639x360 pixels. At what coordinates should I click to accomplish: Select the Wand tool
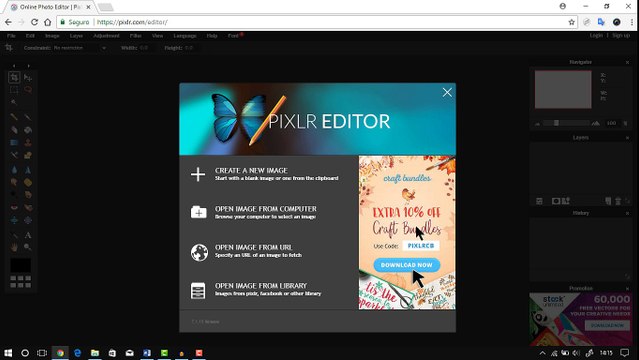point(14,102)
